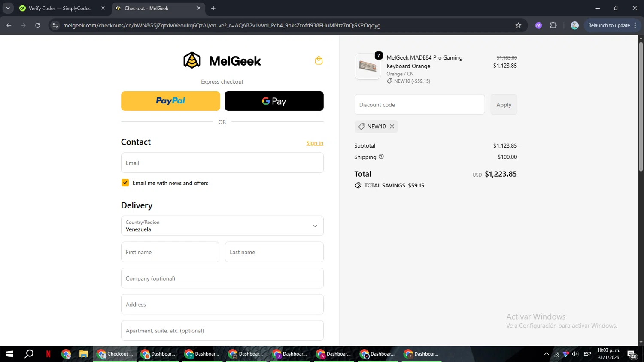
Task: Click the Shipping $100.00 value
Action: [507, 157]
